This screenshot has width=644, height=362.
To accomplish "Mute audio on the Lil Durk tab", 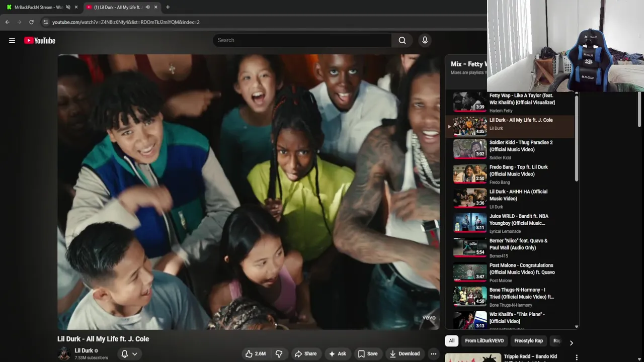I will 147,7.
